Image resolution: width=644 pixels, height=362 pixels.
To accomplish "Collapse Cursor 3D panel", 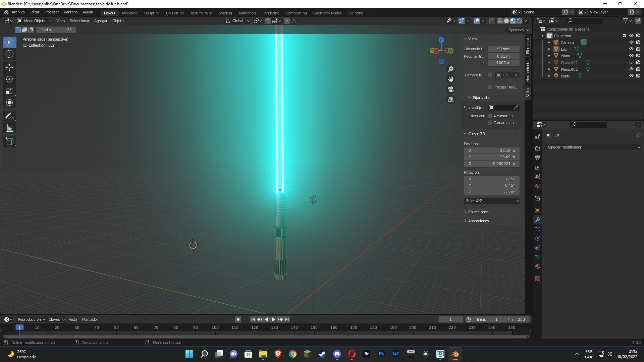I will point(476,134).
